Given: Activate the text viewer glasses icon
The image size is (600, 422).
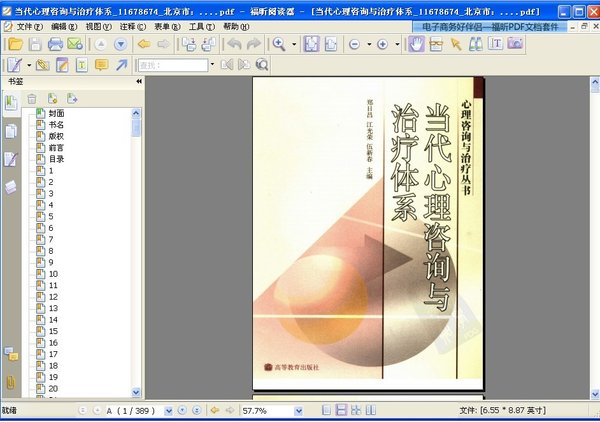Looking at the screenshot, I should coord(436,44).
